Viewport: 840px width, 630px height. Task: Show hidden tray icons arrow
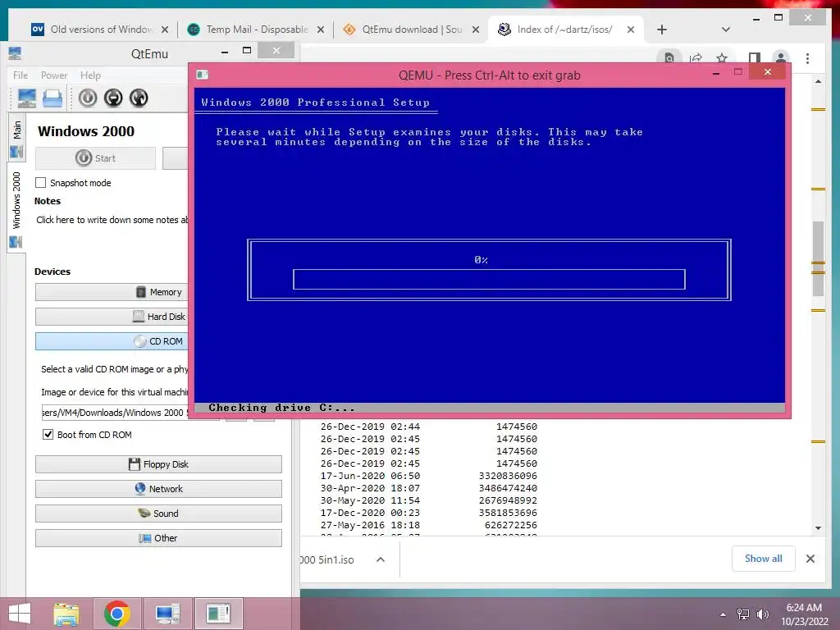(x=723, y=614)
